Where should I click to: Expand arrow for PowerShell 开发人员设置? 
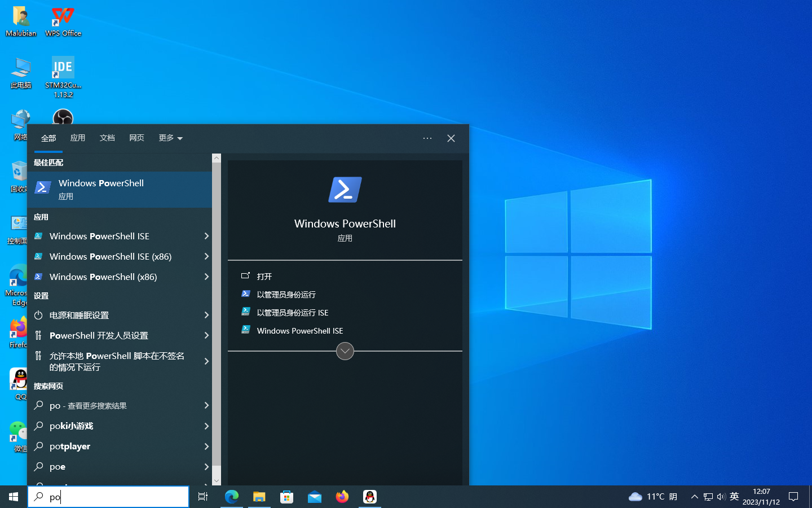pyautogui.click(x=206, y=335)
